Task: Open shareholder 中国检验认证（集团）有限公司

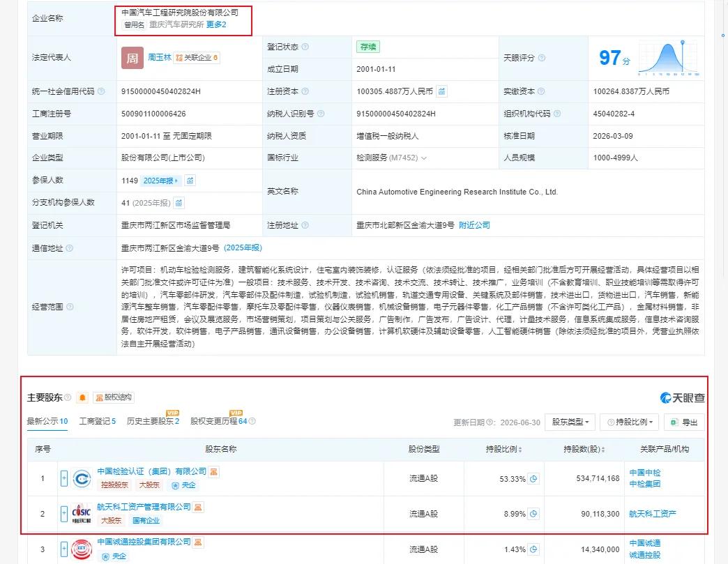Action: point(152,471)
